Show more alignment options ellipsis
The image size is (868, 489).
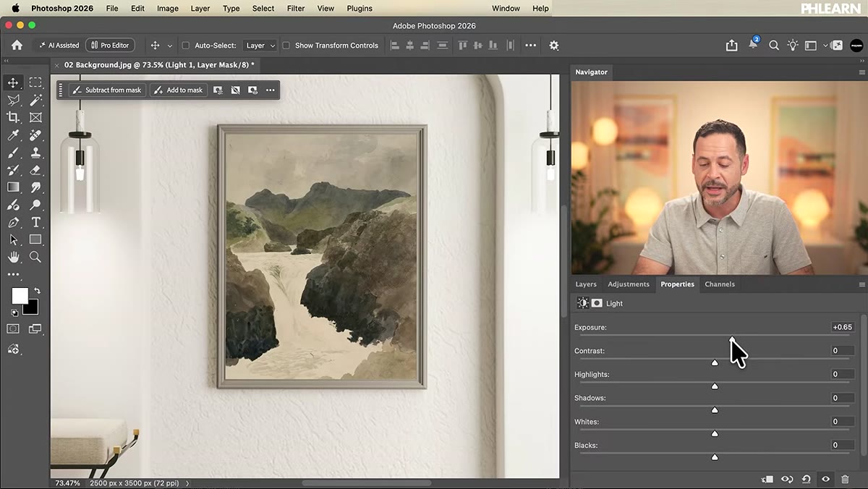tap(531, 46)
